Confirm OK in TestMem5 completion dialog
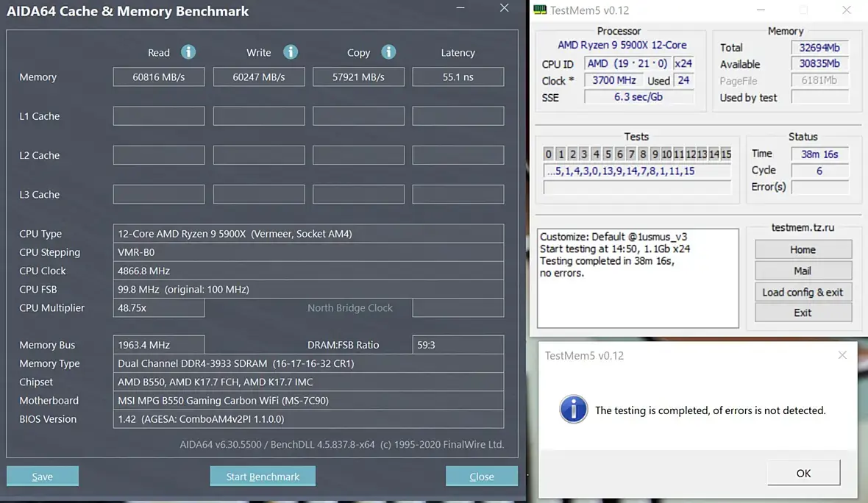 click(x=804, y=473)
